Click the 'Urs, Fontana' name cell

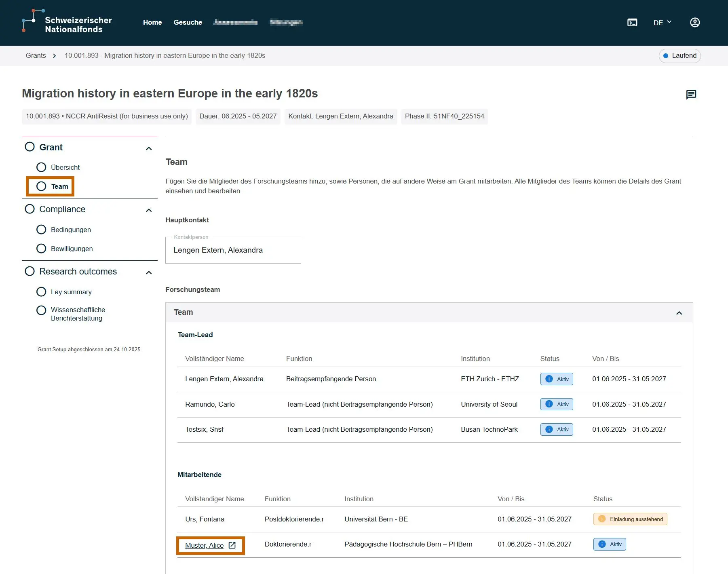click(x=205, y=519)
